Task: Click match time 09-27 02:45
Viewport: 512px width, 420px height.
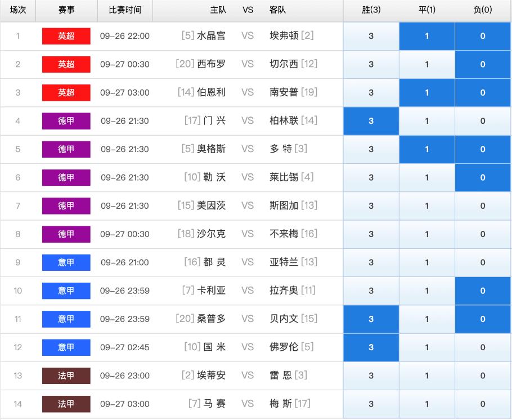Action: tap(125, 347)
